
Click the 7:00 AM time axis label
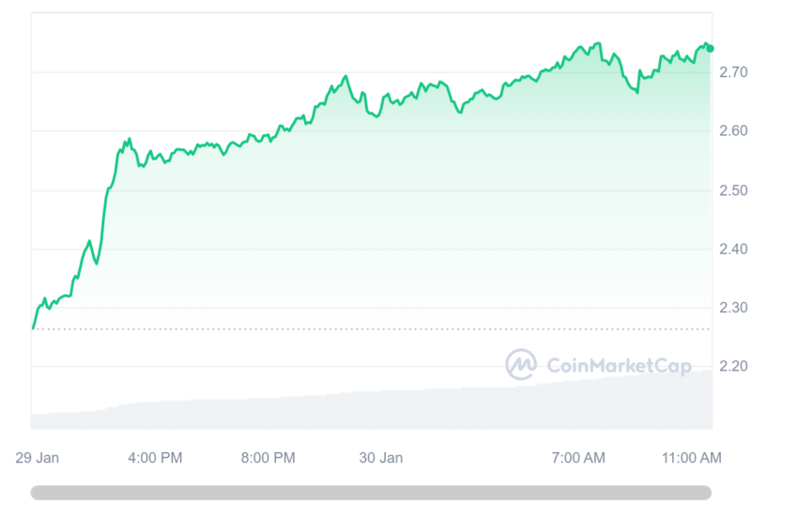click(x=578, y=458)
